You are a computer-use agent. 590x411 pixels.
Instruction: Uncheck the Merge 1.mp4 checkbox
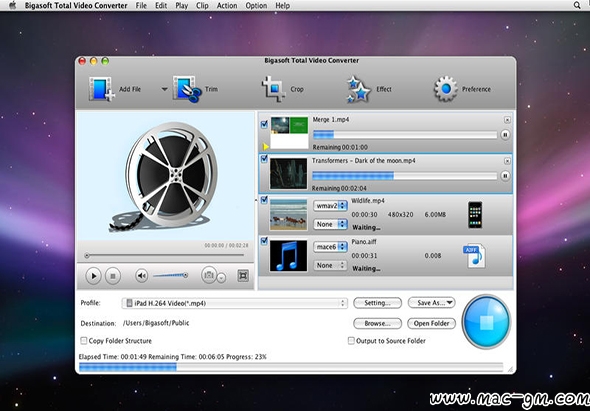tap(264, 125)
